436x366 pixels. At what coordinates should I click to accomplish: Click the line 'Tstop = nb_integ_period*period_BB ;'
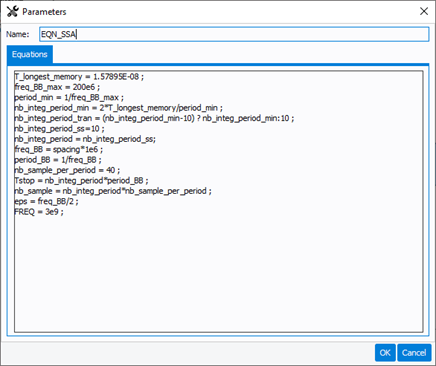coord(81,181)
